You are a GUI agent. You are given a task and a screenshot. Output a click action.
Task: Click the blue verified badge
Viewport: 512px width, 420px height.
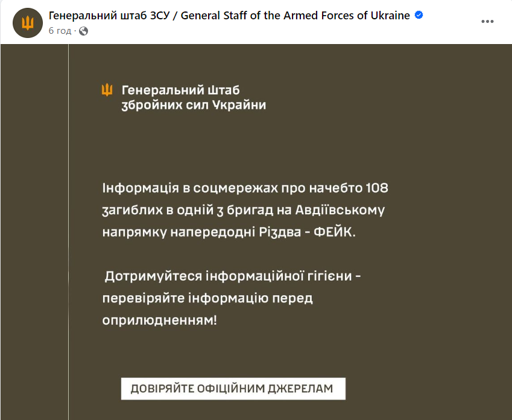coord(419,16)
